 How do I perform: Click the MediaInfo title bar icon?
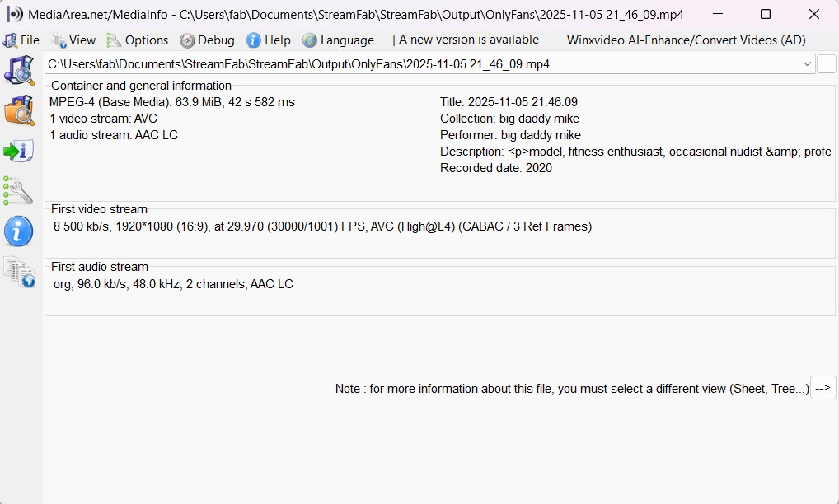click(x=14, y=14)
